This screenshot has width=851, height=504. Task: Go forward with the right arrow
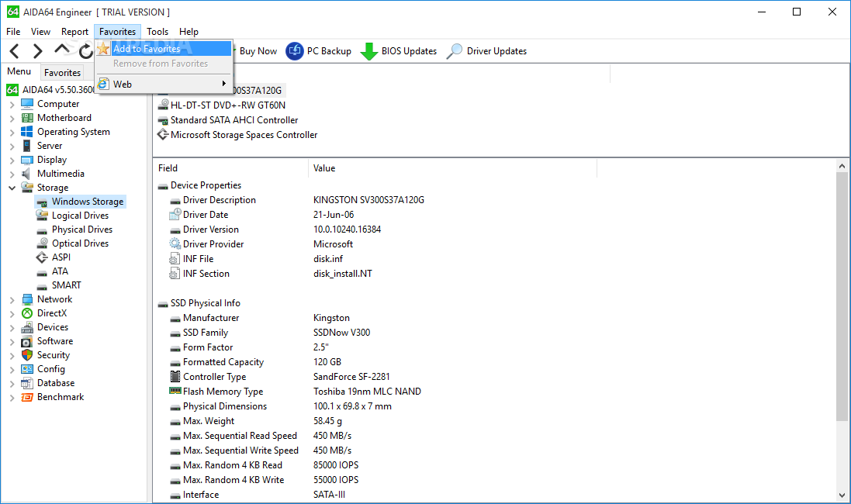[37, 51]
